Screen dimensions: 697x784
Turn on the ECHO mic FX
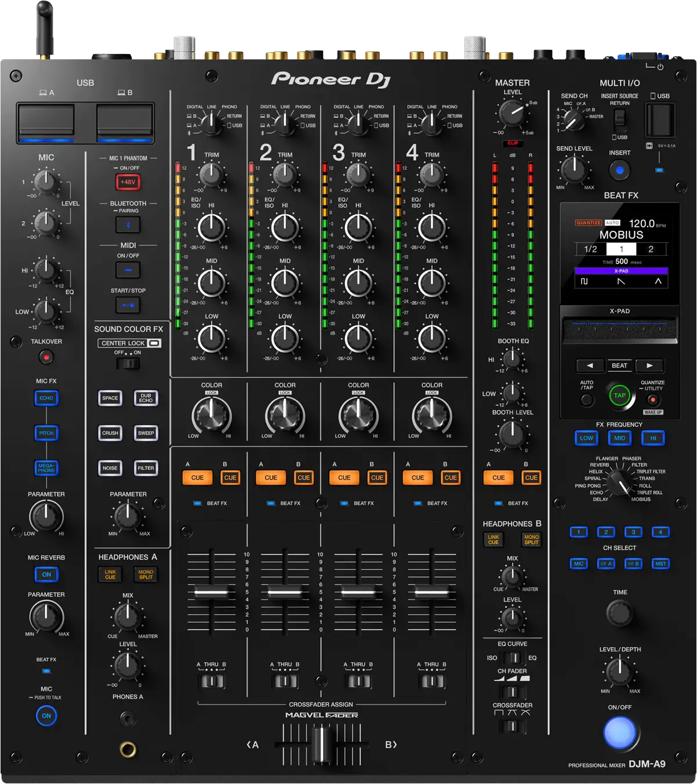click(46, 398)
